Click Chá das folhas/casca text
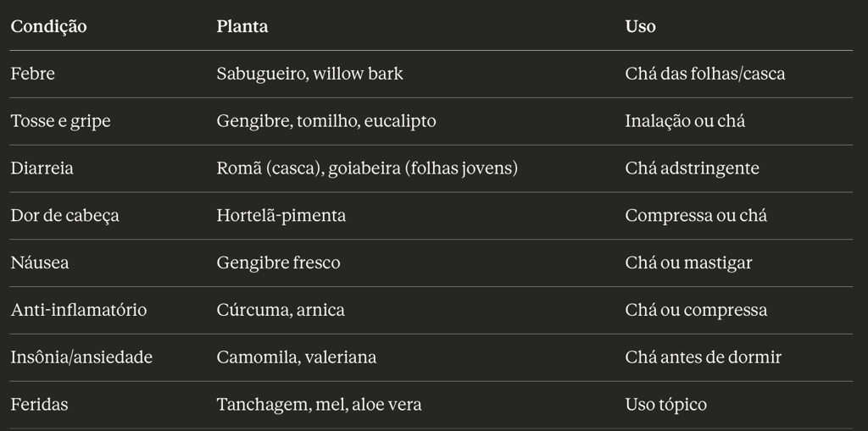Image resolution: width=868 pixels, height=431 pixels. coord(704,74)
